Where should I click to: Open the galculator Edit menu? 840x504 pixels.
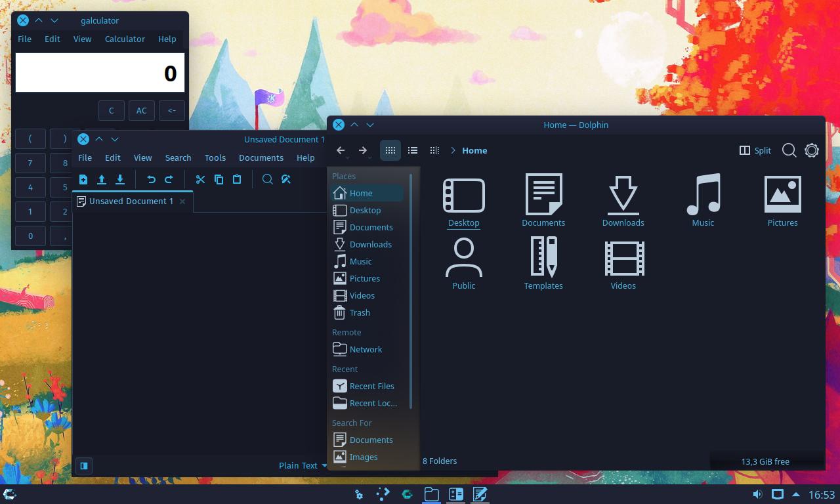click(52, 39)
